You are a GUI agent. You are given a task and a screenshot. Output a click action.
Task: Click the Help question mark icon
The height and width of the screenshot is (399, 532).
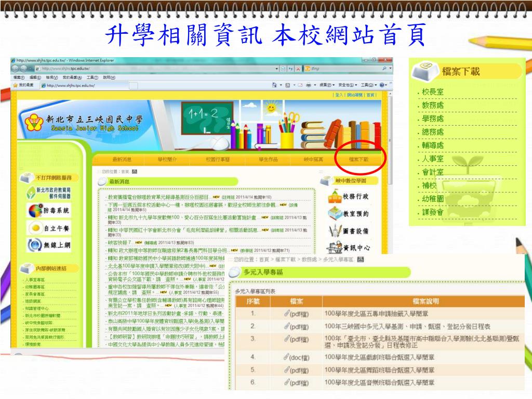[x=381, y=85]
